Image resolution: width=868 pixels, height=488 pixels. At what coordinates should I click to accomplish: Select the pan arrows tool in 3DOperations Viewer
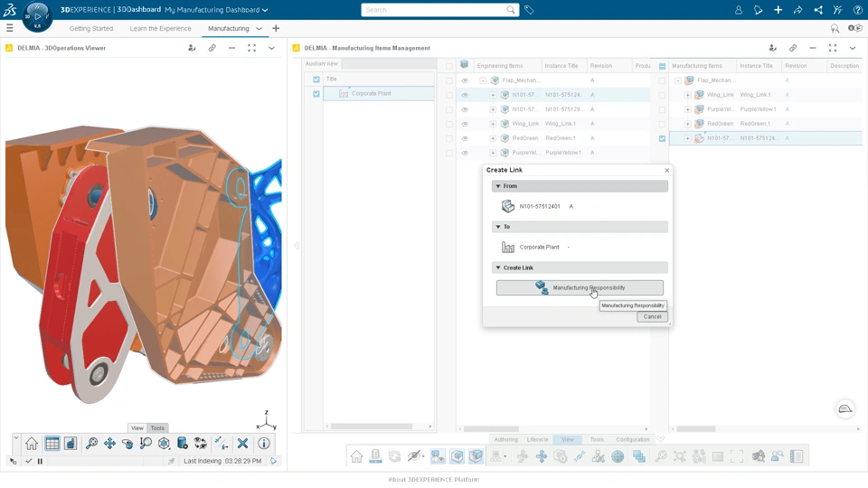(109, 443)
